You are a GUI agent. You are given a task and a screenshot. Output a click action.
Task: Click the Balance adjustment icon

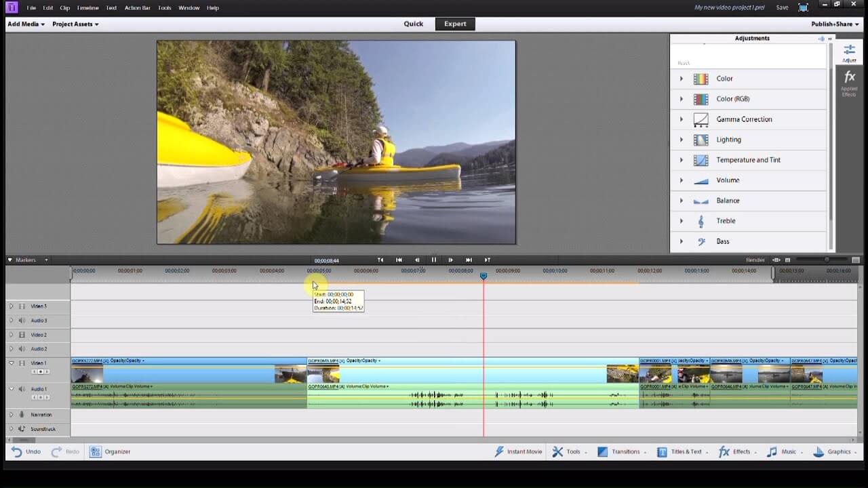point(701,201)
